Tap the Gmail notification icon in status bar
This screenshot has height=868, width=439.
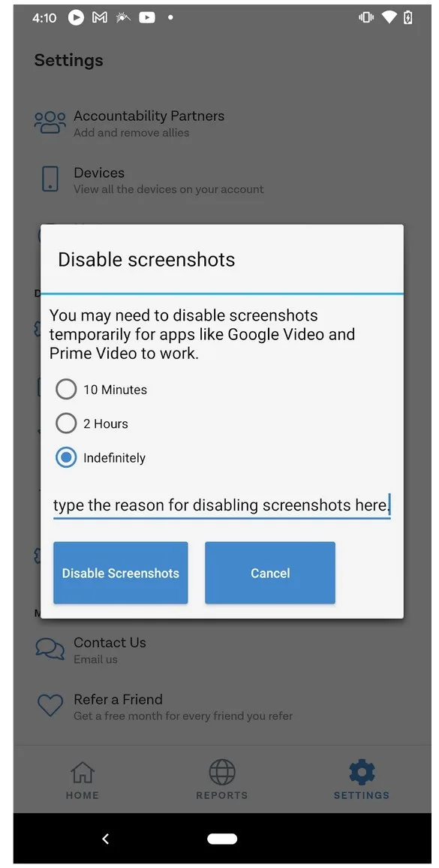[100, 18]
